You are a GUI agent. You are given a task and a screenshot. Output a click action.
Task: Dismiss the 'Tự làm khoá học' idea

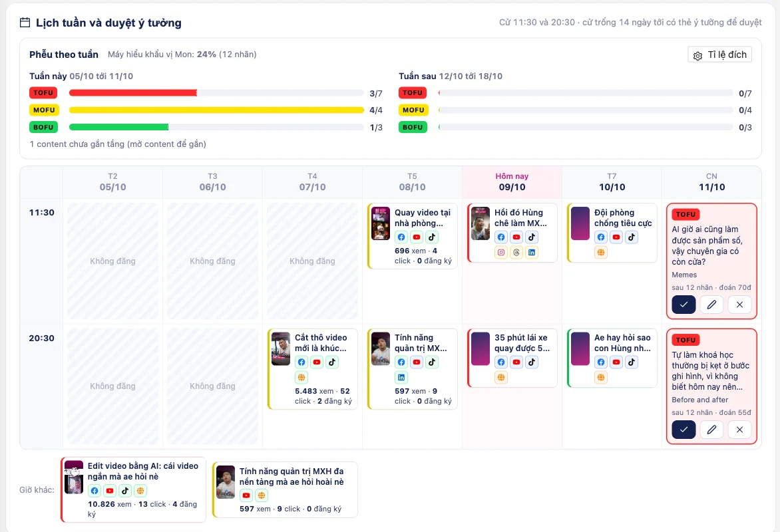[x=739, y=430]
